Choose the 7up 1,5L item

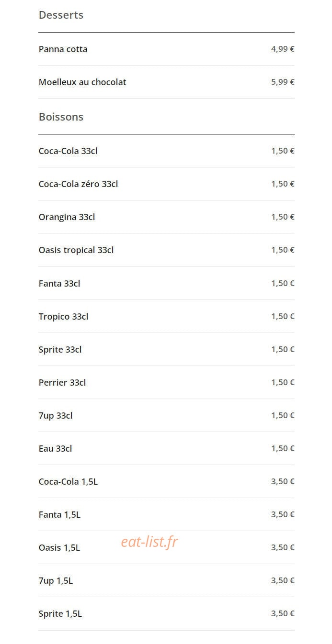point(166,580)
